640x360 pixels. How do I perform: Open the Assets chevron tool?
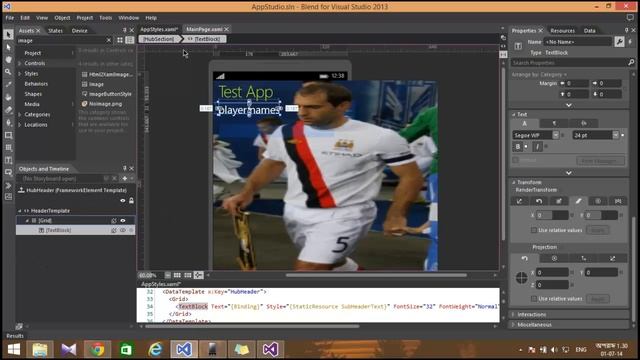click(8, 185)
